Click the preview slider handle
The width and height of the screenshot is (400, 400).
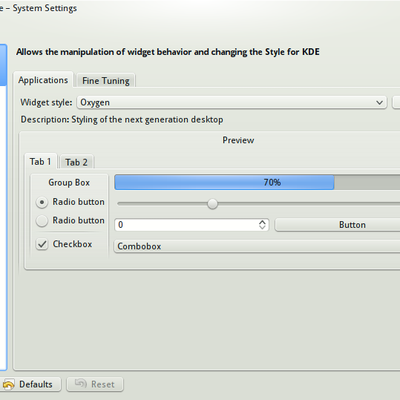click(x=212, y=203)
